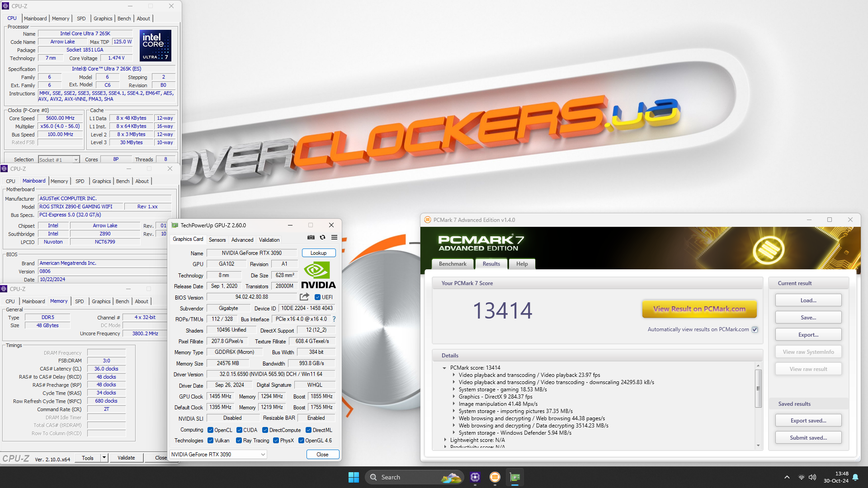Click the title icon of the CPU-Z Processor window
The image size is (868, 488).
point(6,6)
